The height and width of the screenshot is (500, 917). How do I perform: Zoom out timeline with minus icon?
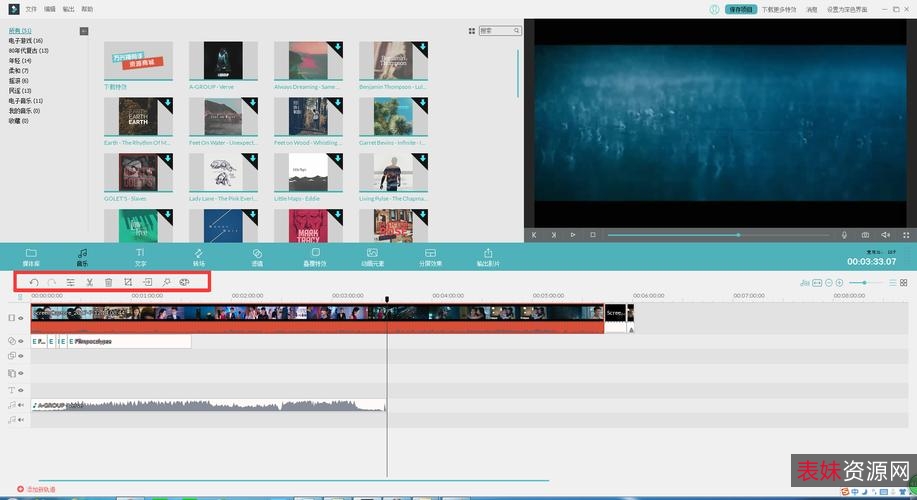coord(829,283)
